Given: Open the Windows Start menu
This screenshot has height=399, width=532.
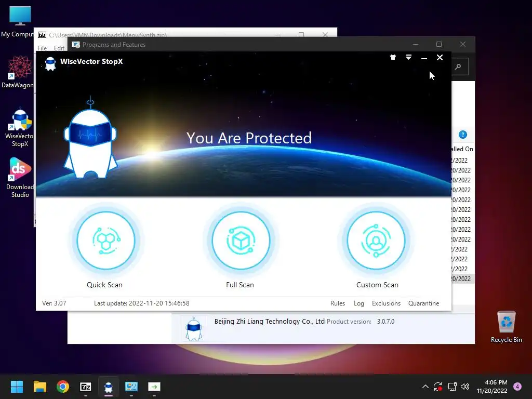Looking at the screenshot, I should tap(17, 387).
